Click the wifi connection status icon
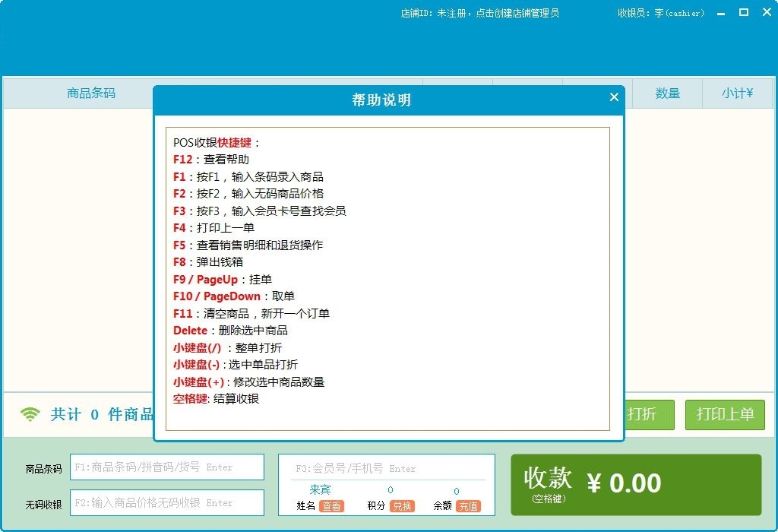778x532 pixels. click(x=30, y=414)
